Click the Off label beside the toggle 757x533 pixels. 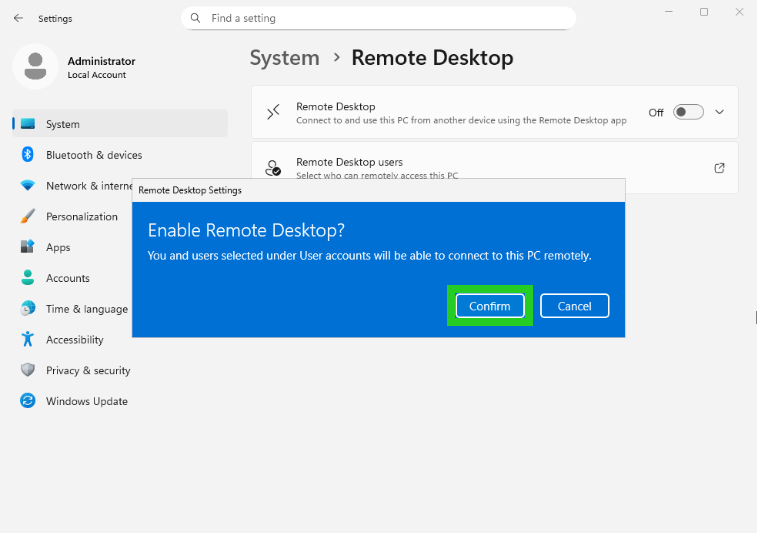coord(656,112)
